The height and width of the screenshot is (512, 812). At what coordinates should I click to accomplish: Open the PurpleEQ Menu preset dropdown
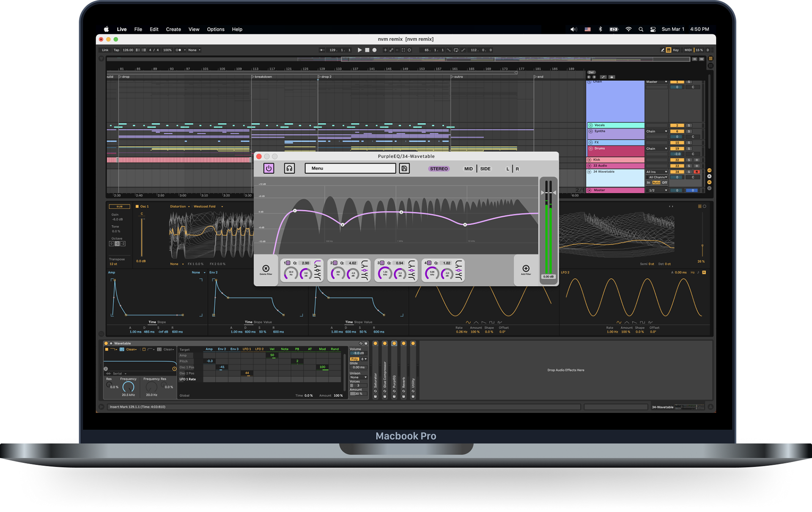click(x=350, y=168)
